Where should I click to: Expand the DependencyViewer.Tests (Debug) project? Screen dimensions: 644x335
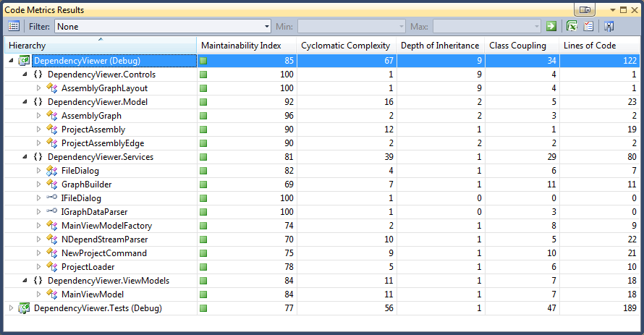[x=11, y=308]
